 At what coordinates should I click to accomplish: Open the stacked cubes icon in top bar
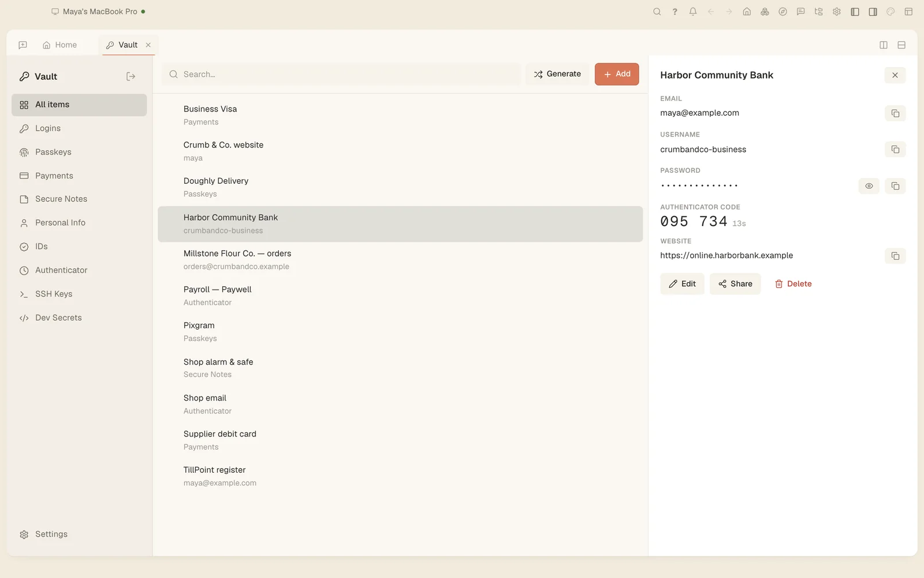tap(765, 12)
